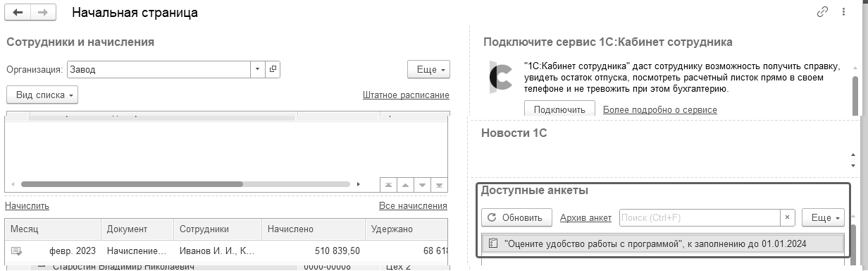Viewport: 868px width, 271px height.
Task: Open organization form with the square icon
Action: (x=273, y=70)
